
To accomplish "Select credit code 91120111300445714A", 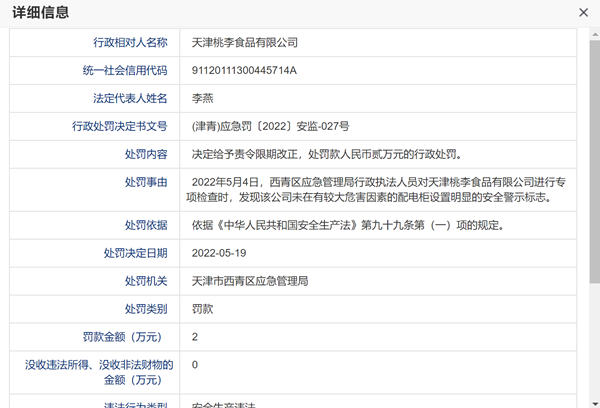I will coord(244,70).
